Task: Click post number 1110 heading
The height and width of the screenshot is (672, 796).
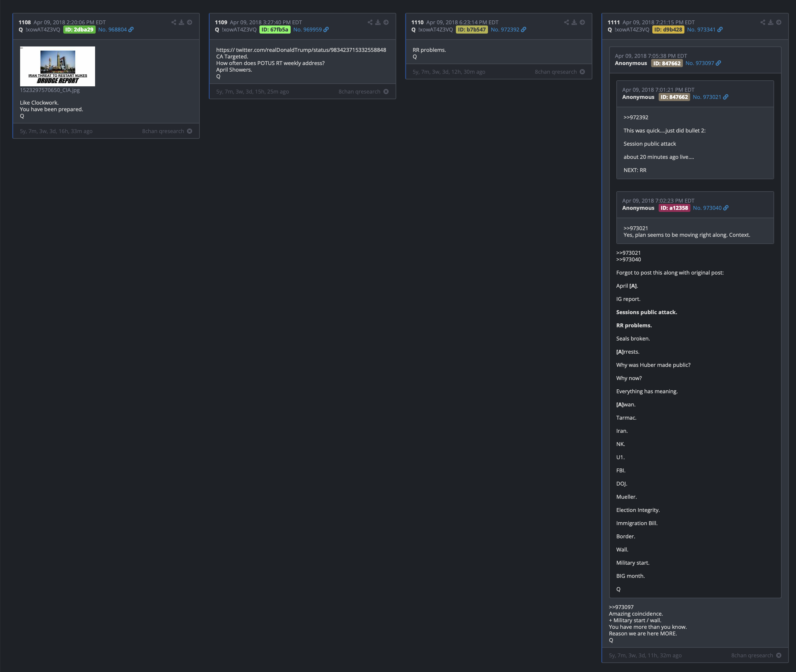Action: tap(417, 22)
